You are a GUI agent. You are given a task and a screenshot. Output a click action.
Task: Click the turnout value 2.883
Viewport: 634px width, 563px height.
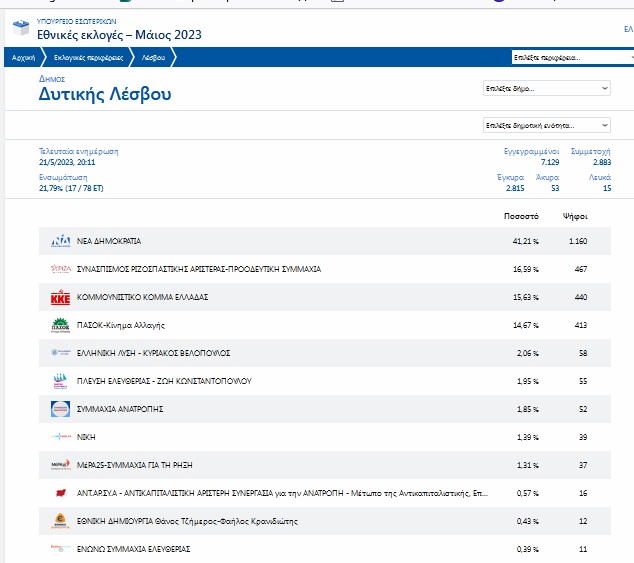(x=602, y=162)
